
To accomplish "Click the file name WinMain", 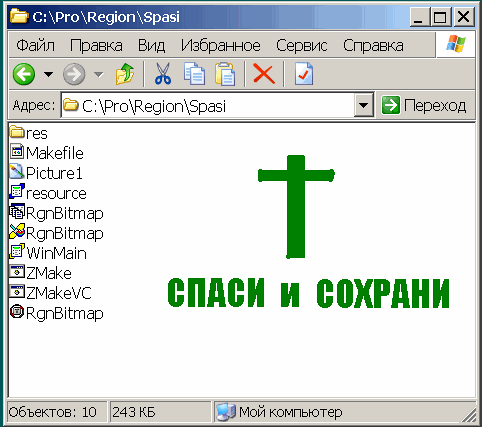I will tap(56, 253).
